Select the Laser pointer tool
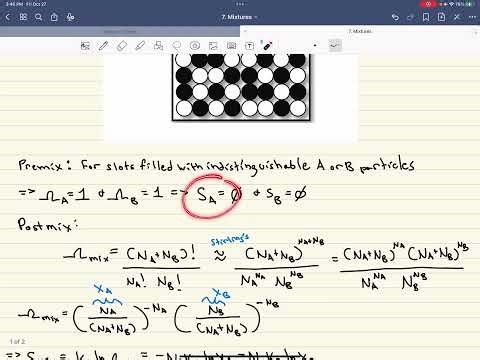480x360 pixels. coord(267,45)
